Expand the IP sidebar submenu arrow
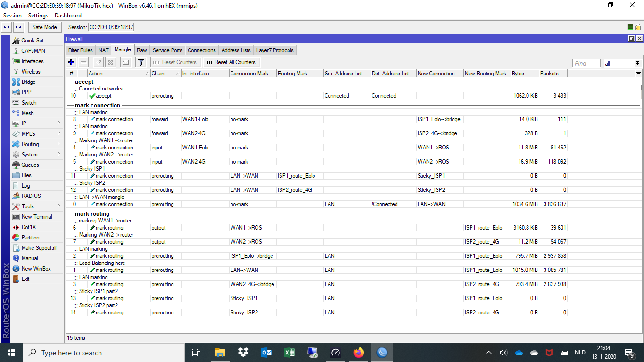 [x=58, y=123]
